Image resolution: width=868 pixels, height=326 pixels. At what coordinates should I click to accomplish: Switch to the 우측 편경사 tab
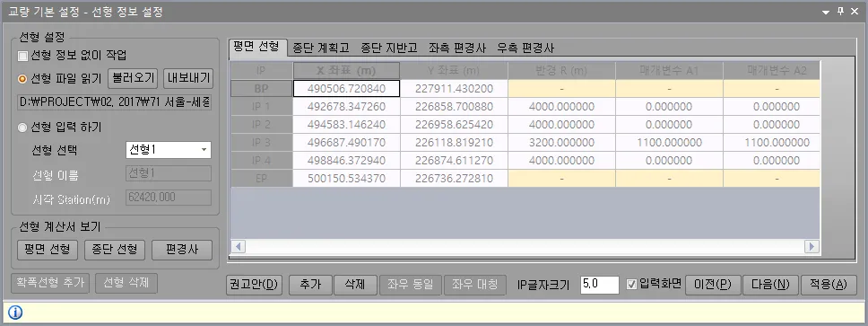click(x=525, y=48)
